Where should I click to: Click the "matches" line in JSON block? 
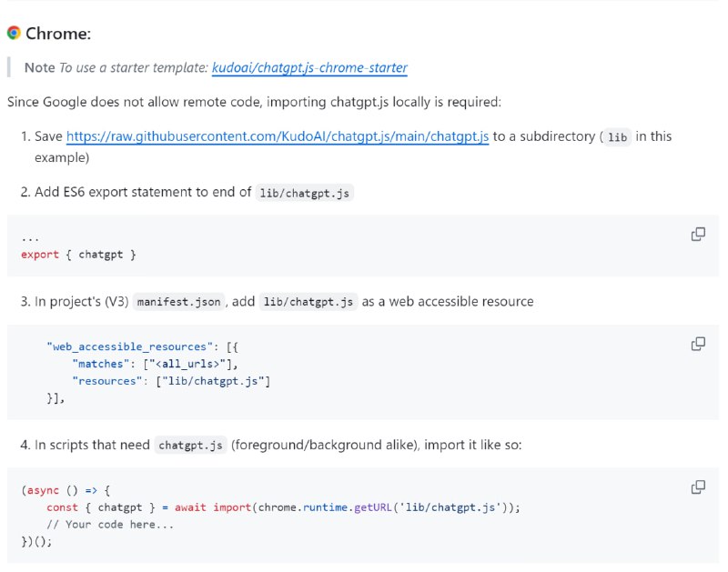pyautogui.click(x=155, y=364)
